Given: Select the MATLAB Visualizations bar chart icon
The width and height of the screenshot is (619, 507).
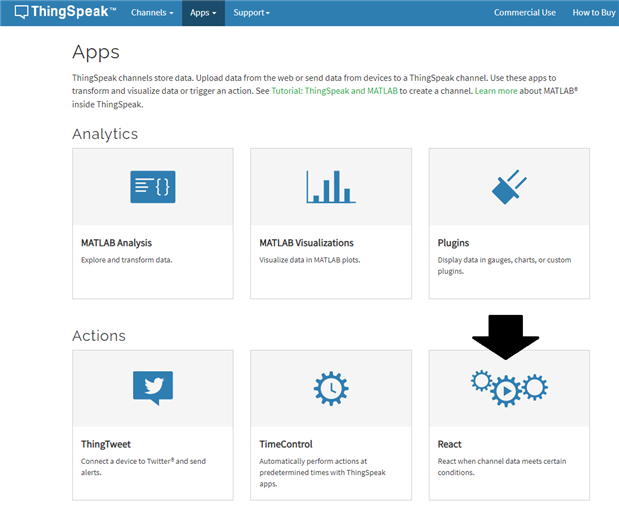Looking at the screenshot, I should coord(330,187).
